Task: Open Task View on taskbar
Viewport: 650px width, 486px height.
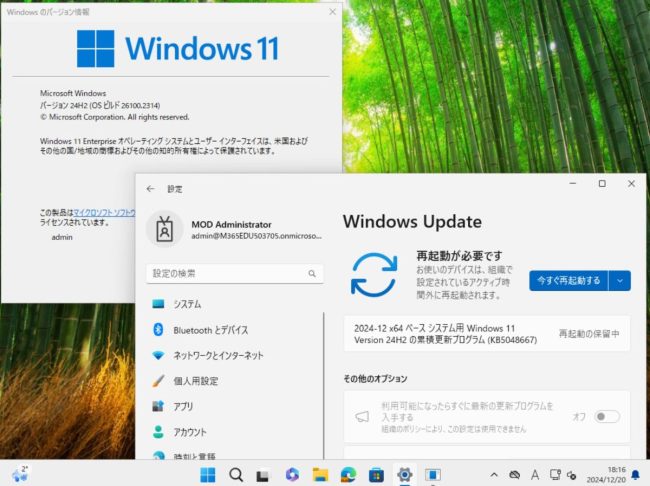Action: click(263, 475)
